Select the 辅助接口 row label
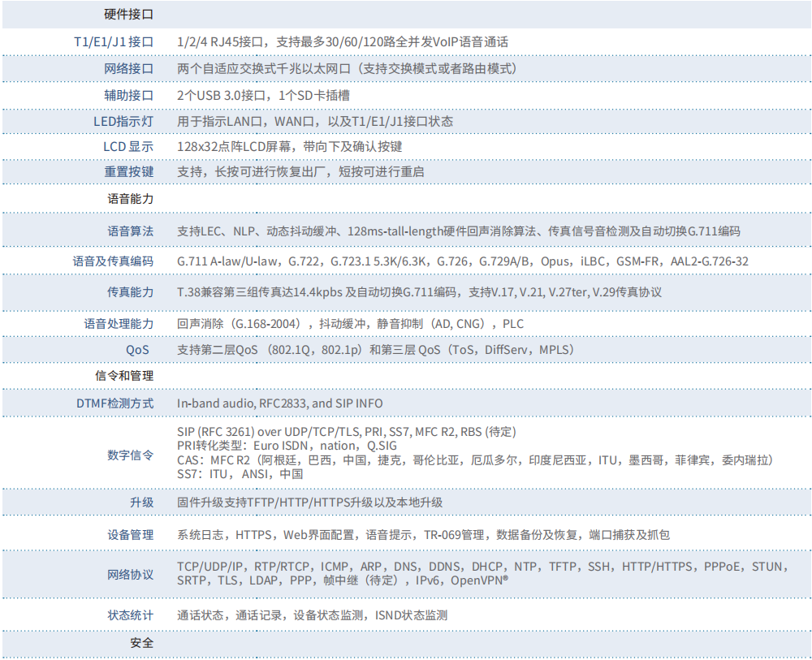The image size is (812, 660). click(x=129, y=95)
